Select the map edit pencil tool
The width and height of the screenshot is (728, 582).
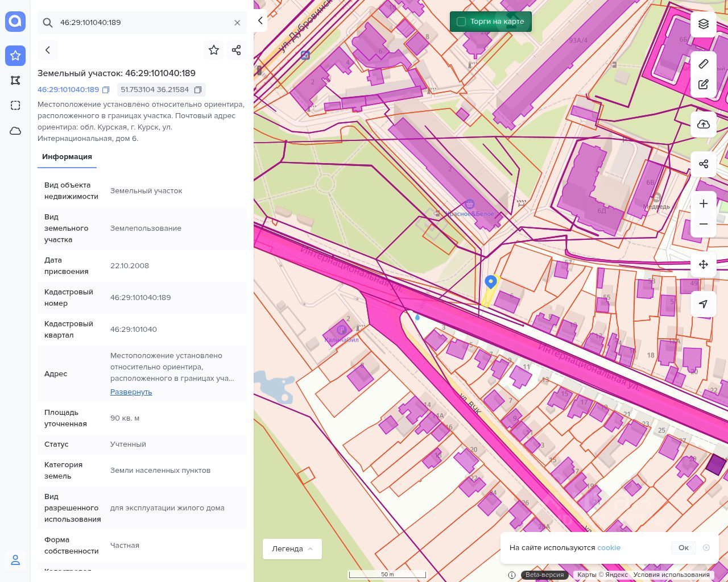(x=704, y=85)
